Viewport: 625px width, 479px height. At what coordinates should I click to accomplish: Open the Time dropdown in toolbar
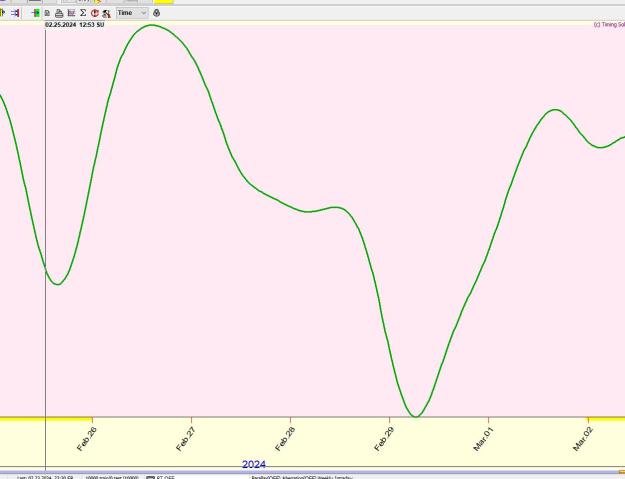click(132, 13)
